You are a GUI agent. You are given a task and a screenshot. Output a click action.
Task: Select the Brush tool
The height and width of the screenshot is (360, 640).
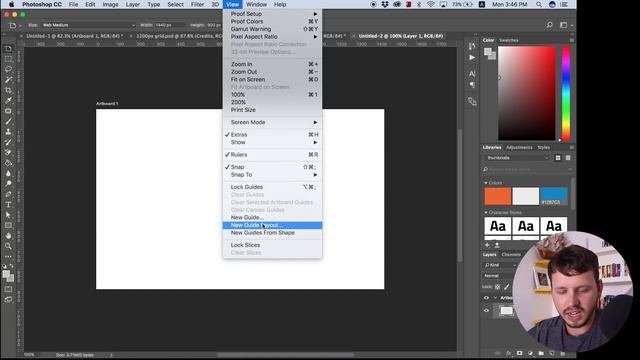pyautogui.click(x=8, y=121)
